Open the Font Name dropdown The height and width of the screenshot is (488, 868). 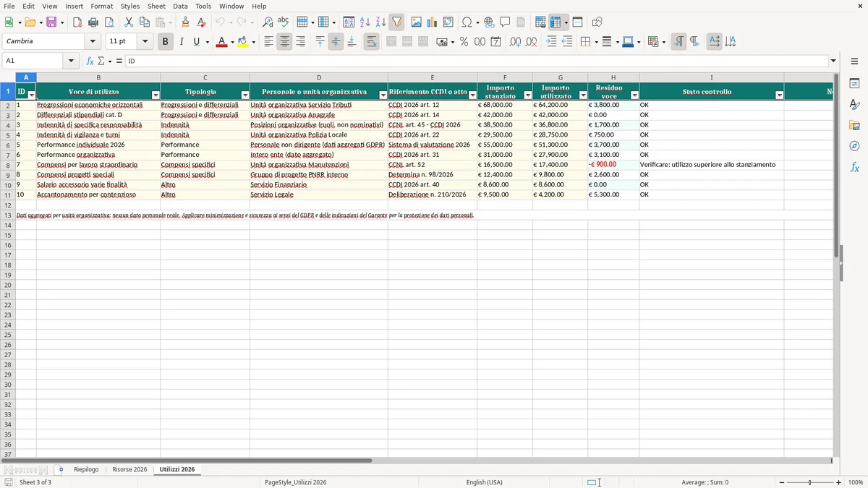[93, 42]
